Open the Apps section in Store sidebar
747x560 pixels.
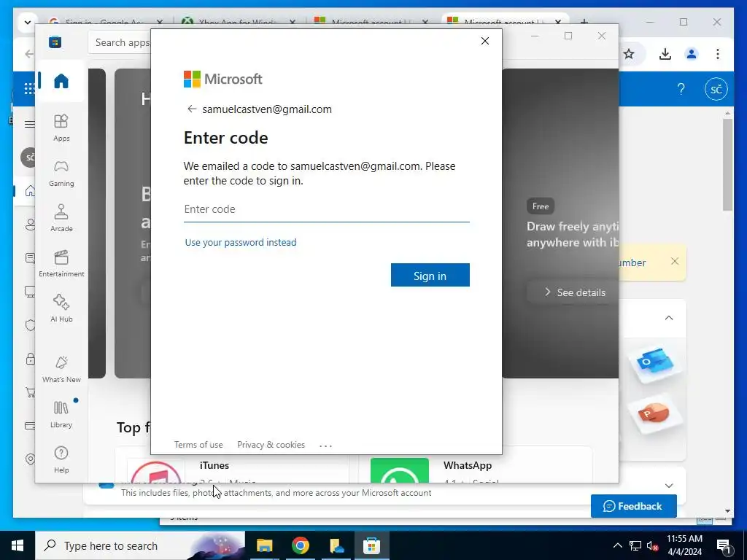[61, 128]
